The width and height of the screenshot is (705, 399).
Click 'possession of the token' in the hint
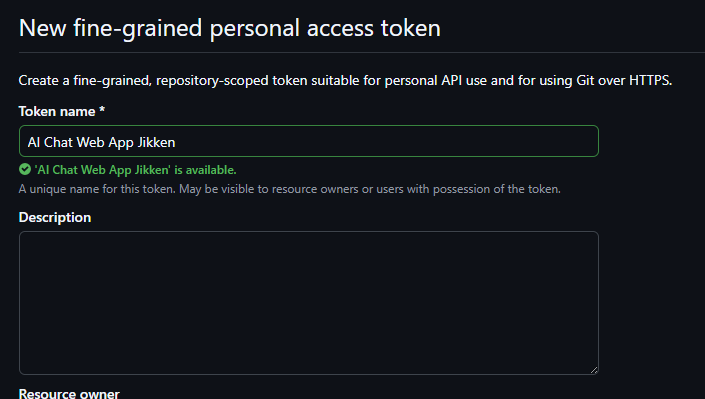pyautogui.click(x=497, y=189)
